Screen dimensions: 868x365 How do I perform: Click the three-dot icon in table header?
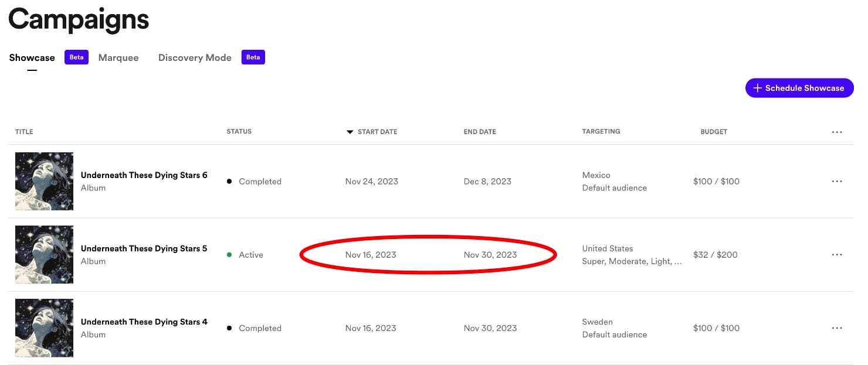837,132
